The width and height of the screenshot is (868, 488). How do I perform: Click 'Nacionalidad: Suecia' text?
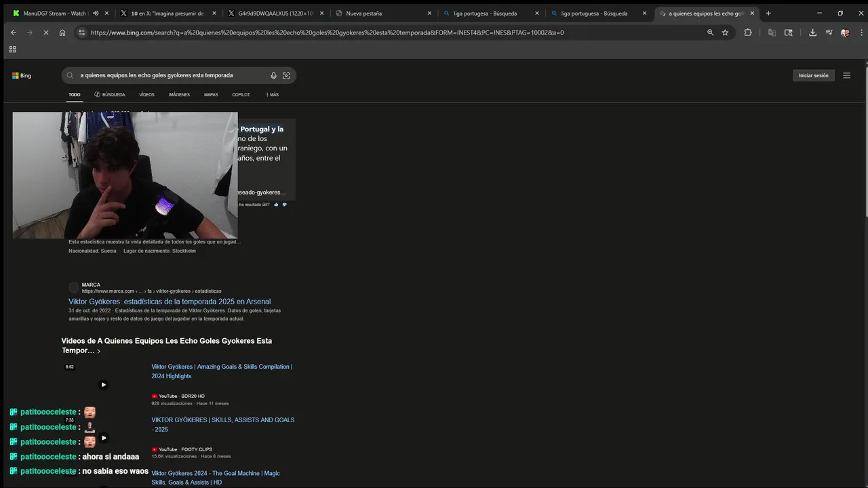click(92, 251)
